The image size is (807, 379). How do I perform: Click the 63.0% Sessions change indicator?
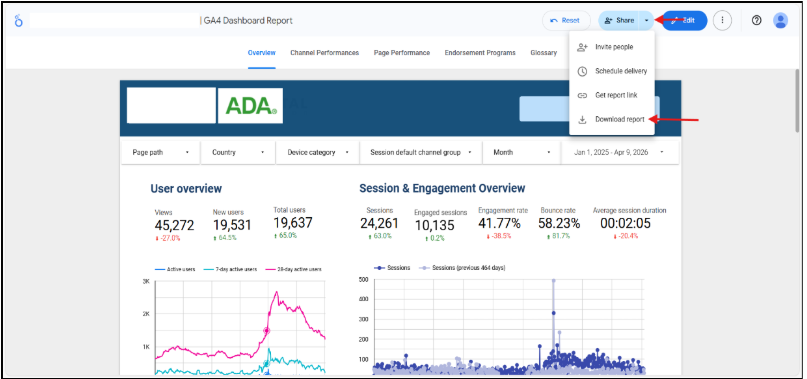click(x=379, y=236)
